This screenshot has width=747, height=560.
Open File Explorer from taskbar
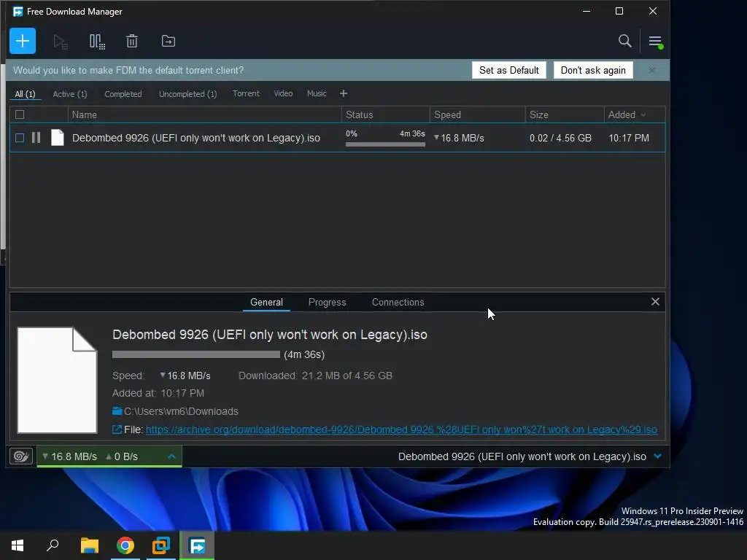tap(89, 545)
